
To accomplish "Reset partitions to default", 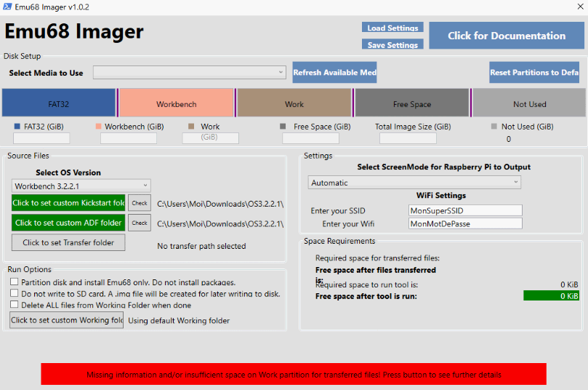I will [x=534, y=72].
